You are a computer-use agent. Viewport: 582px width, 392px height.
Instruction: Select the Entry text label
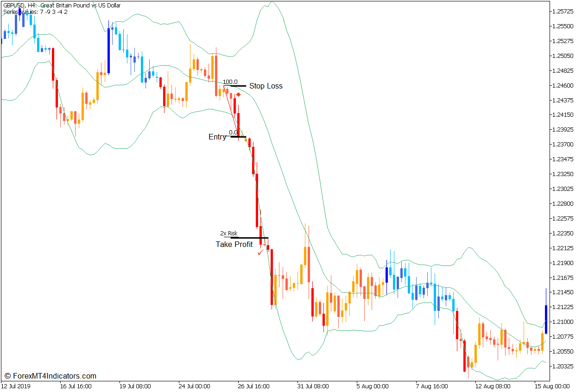pyautogui.click(x=217, y=137)
